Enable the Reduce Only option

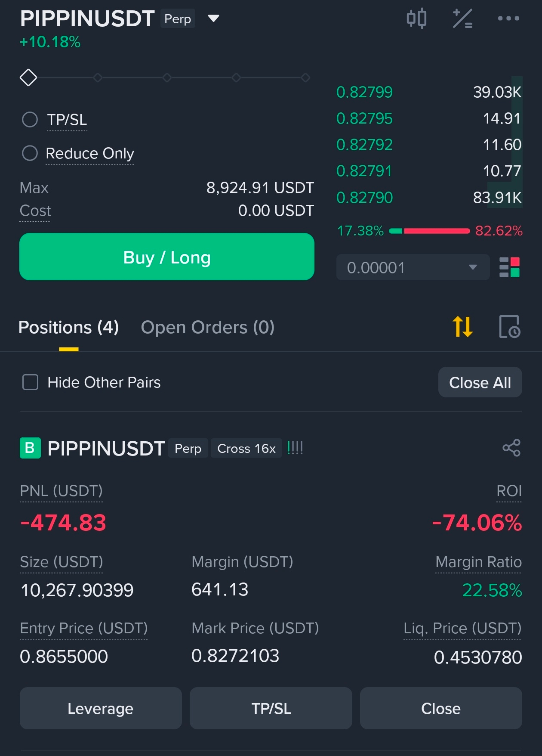[x=30, y=153]
